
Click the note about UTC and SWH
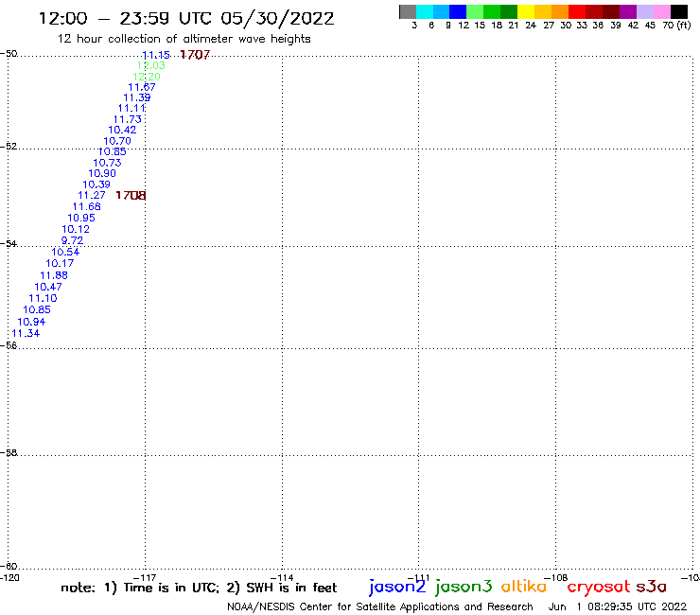(199, 588)
